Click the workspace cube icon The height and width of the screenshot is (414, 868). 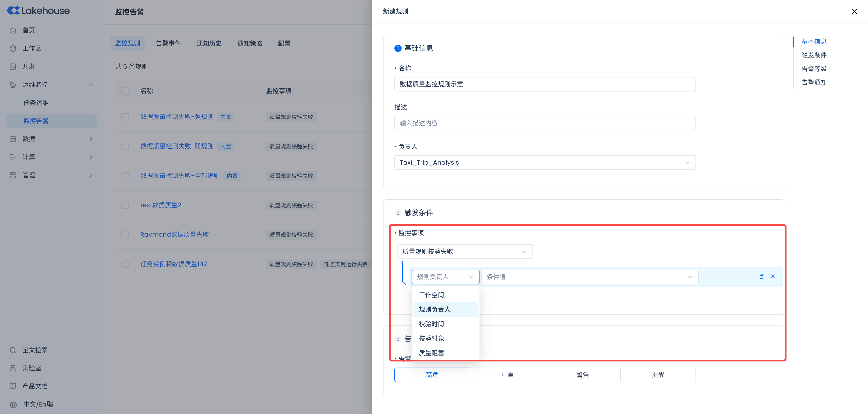[x=13, y=48]
